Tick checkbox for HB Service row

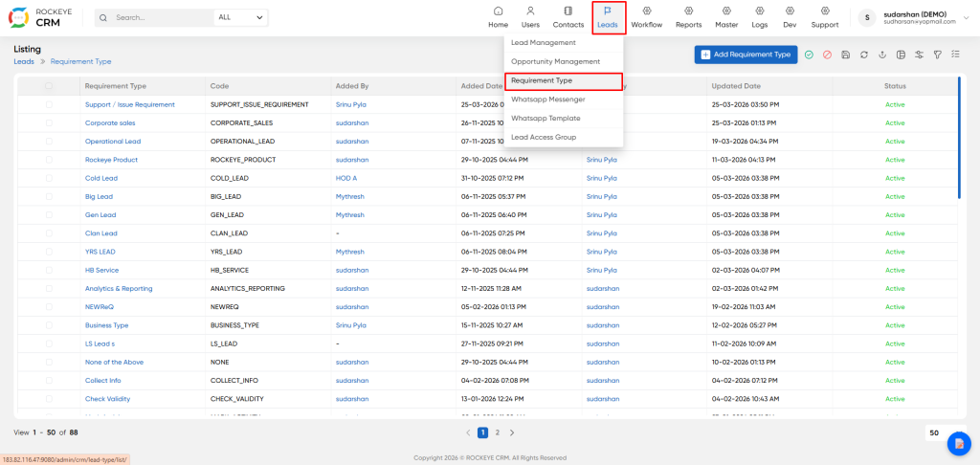click(x=49, y=270)
